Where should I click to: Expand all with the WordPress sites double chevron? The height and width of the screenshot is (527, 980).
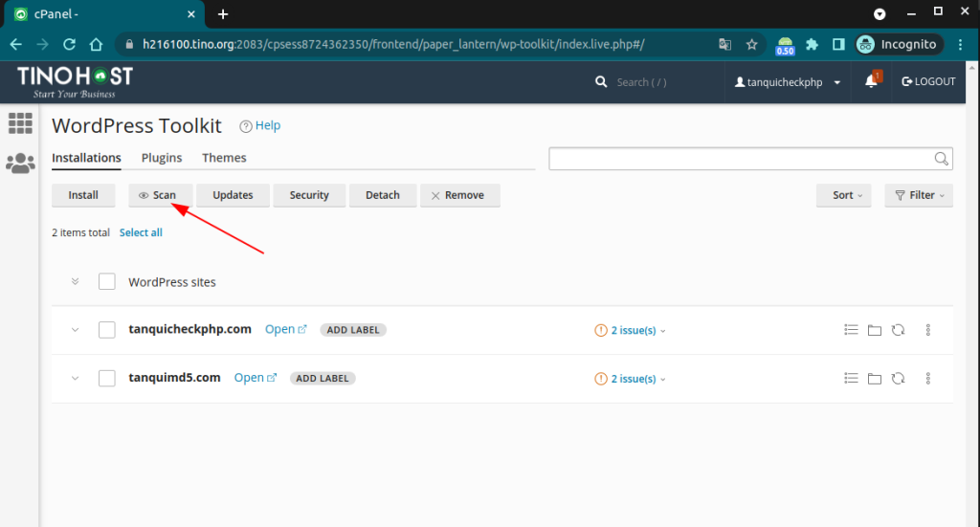[x=75, y=281]
